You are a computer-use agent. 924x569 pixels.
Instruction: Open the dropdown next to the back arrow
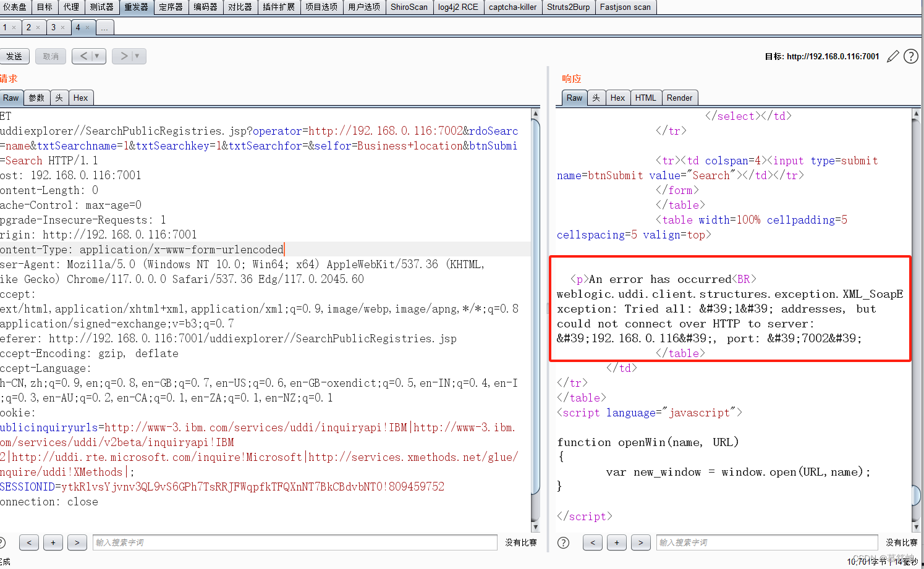(96, 56)
